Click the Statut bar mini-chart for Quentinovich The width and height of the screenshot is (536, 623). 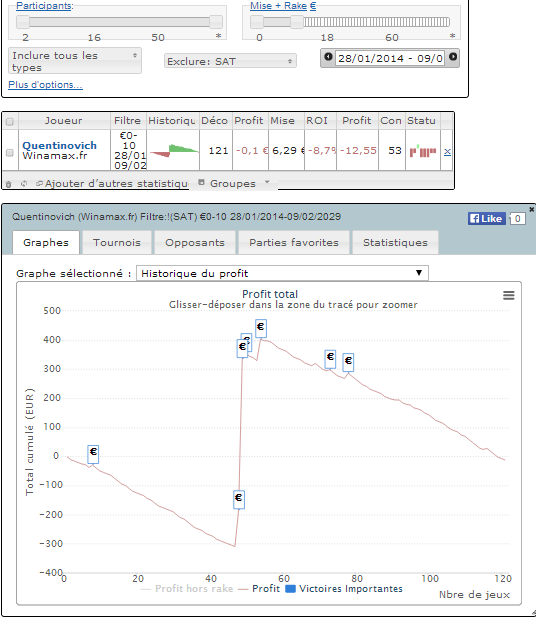[x=423, y=151]
